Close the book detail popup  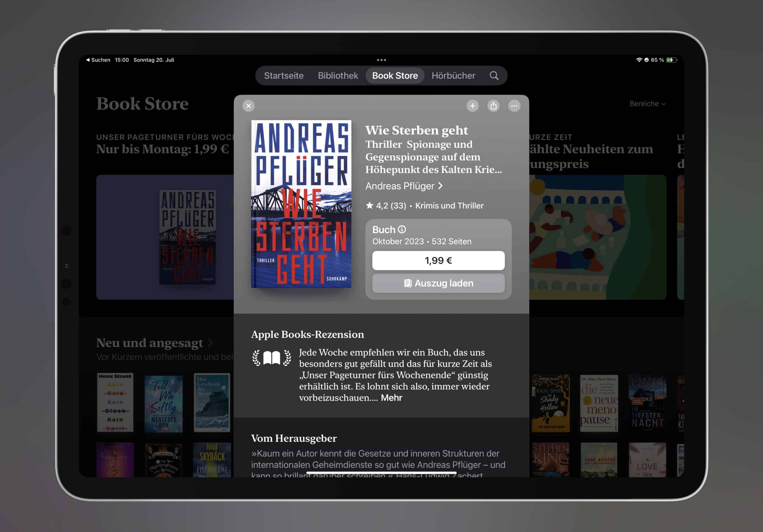click(249, 106)
